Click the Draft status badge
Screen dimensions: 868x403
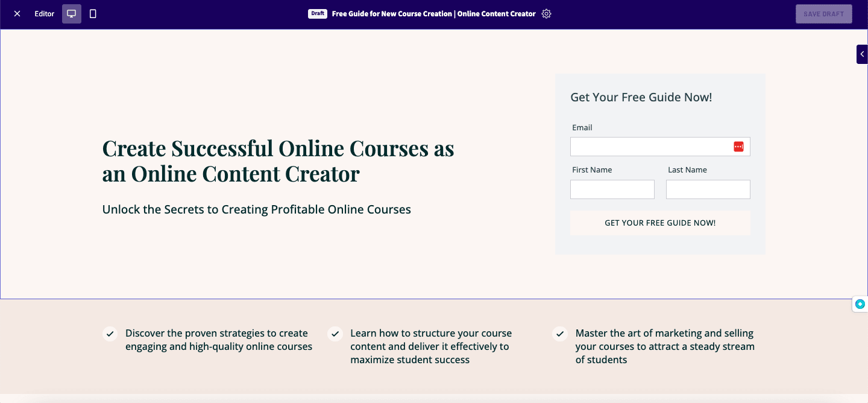[x=317, y=13]
